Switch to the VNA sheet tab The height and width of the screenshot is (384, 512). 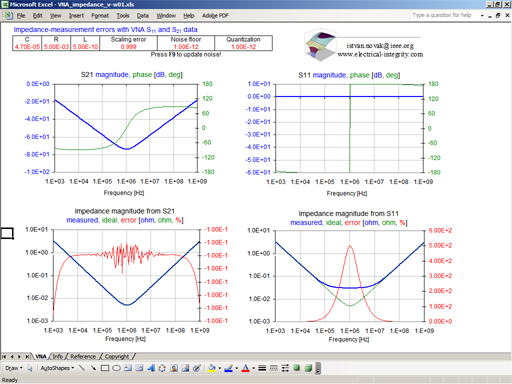(41, 356)
